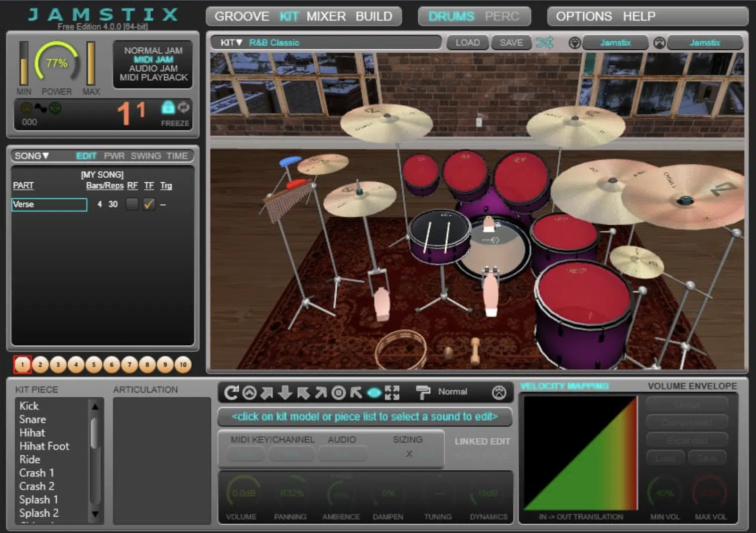
Task: Click the circular arrow reset icon in kit toolbar
Action: click(x=231, y=393)
